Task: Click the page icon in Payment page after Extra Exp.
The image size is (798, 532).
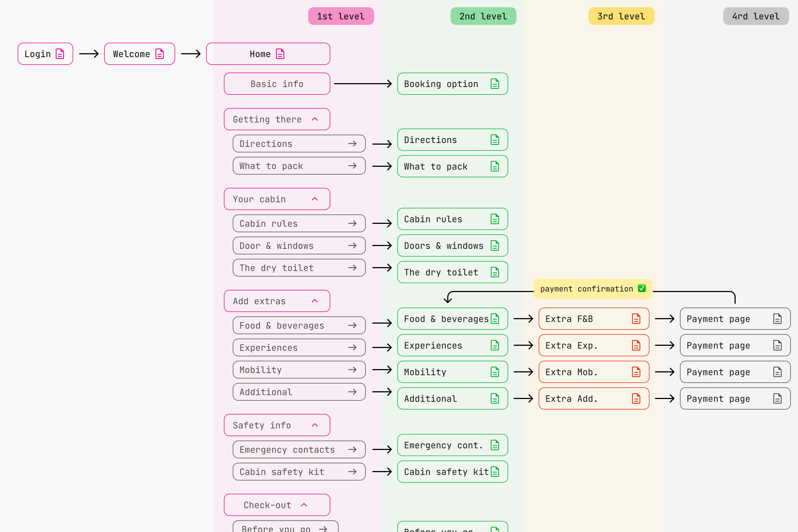Action: pos(777,346)
